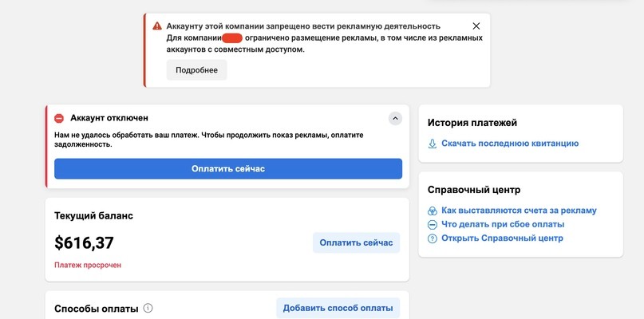Open the Подробнее details button
This screenshot has height=319, width=644.
coord(197,70)
